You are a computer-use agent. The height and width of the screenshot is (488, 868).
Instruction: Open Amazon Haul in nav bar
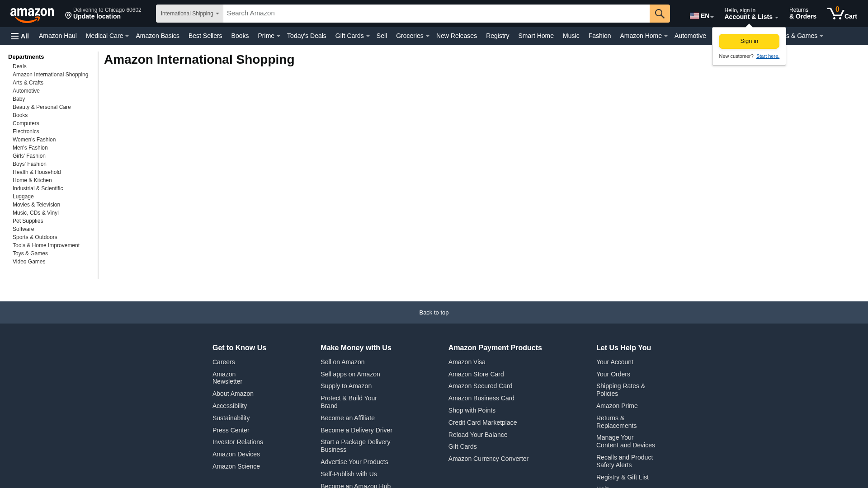pos(58,36)
